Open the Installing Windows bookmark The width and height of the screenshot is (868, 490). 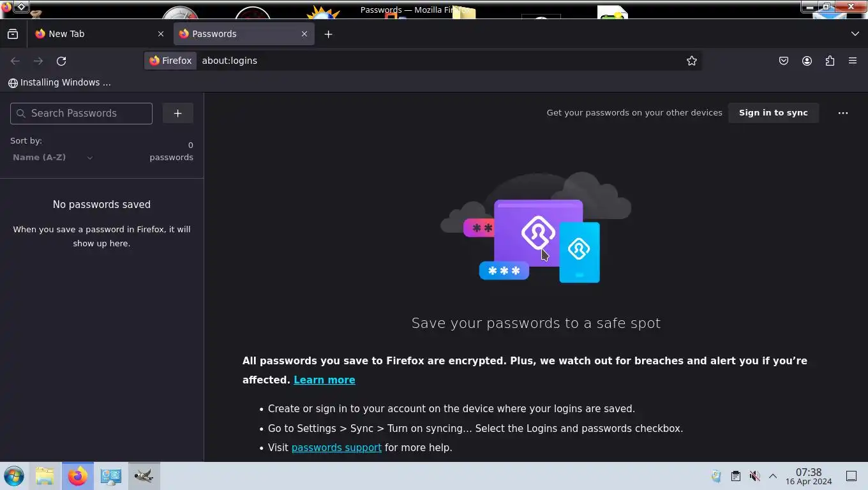(59, 82)
